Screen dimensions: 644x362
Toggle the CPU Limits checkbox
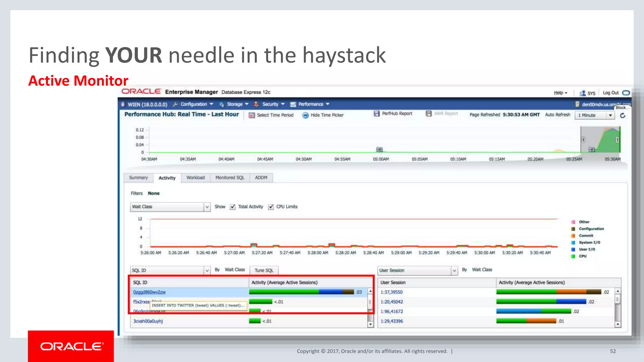pos(271,207)
